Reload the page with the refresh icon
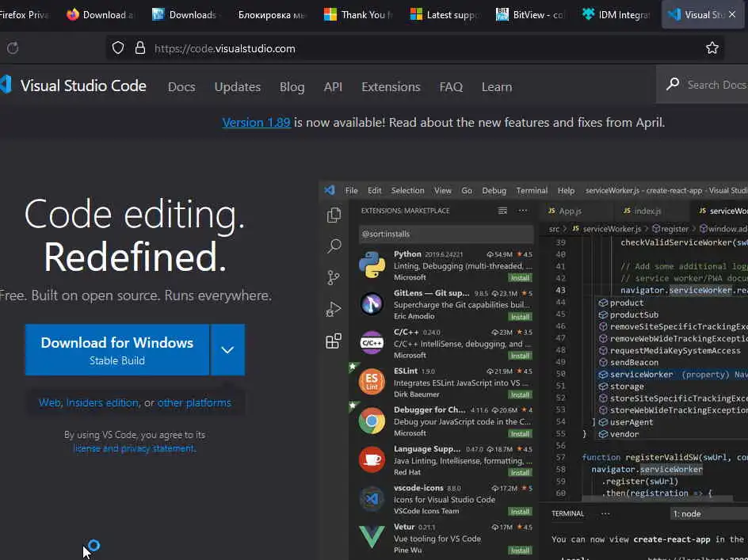The width and height of the screenshot is (748, 560). click(x=13, y=48)
